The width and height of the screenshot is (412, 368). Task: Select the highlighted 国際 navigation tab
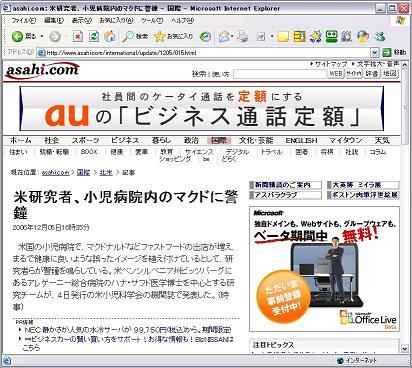tap(219, 140)
